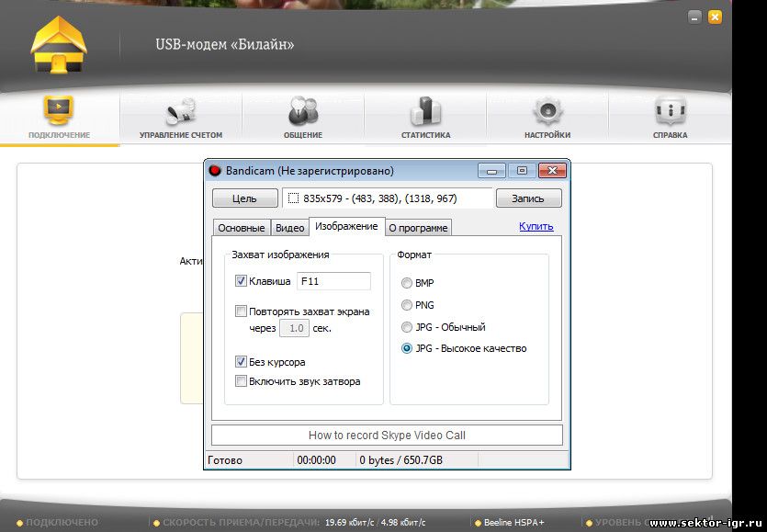Open the Статистика section icon
The image size is (767, 532).
click(x=425, y=111)
